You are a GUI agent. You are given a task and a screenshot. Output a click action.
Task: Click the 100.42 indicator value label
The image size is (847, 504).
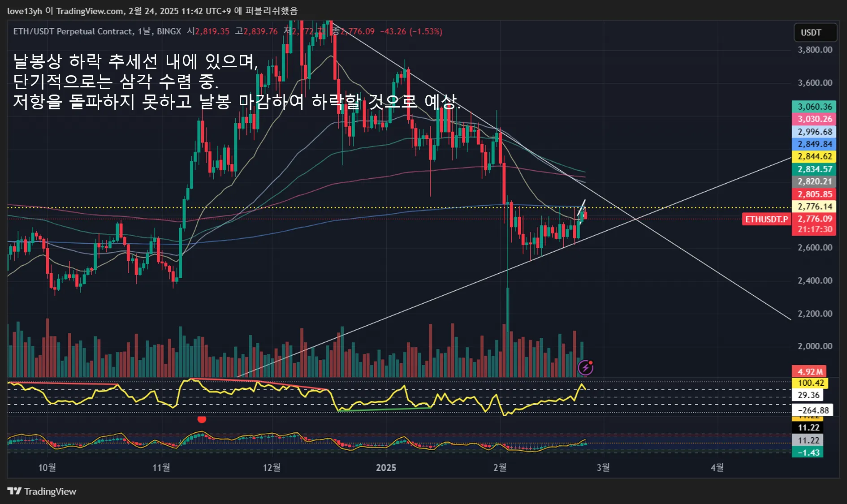pos(810,383)
